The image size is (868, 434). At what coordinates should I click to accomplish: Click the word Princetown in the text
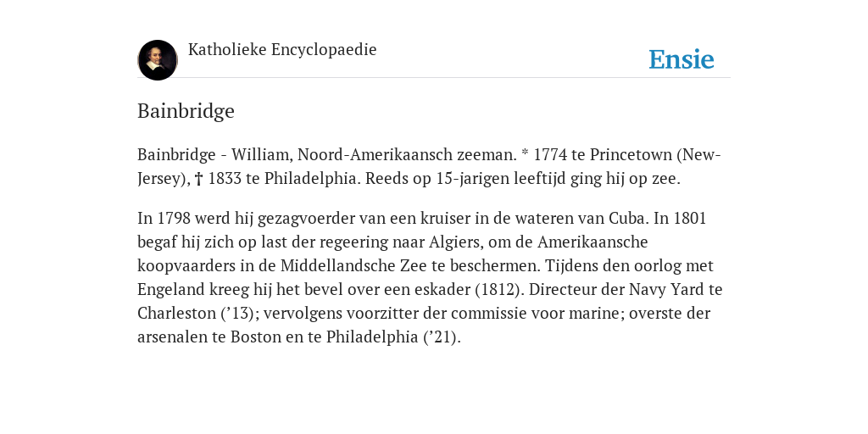point(631,155)
